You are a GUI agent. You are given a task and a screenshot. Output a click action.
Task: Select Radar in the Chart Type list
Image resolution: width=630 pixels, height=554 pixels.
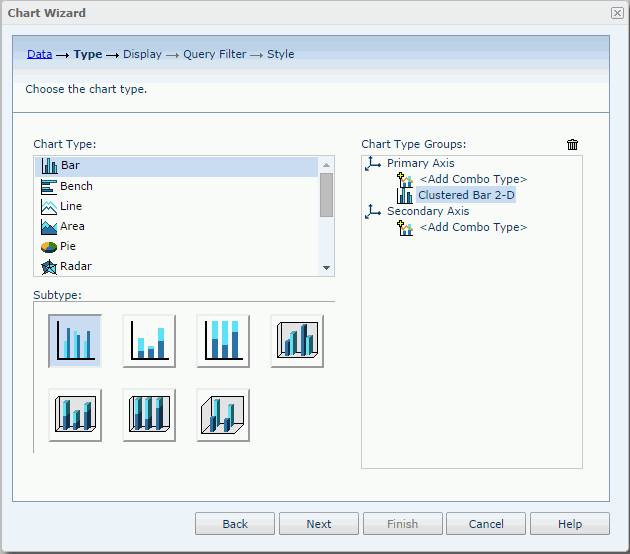click(176, 266)
